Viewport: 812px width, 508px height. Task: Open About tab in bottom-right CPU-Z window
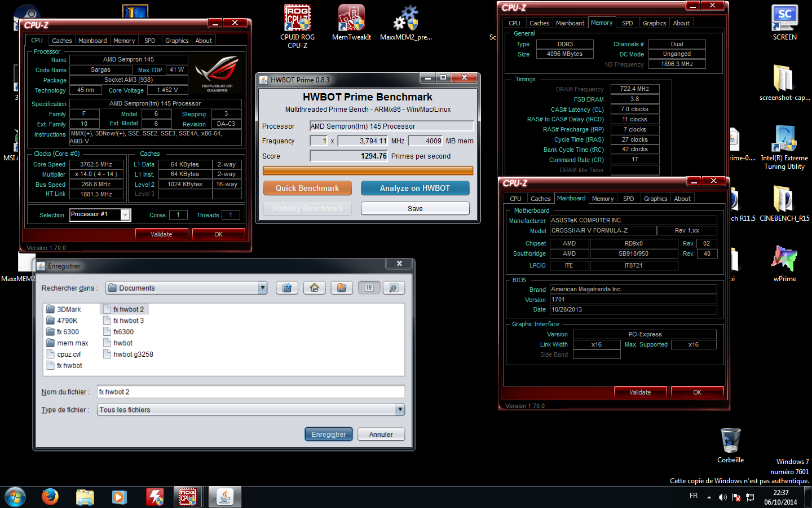click(x=682, y=199)
